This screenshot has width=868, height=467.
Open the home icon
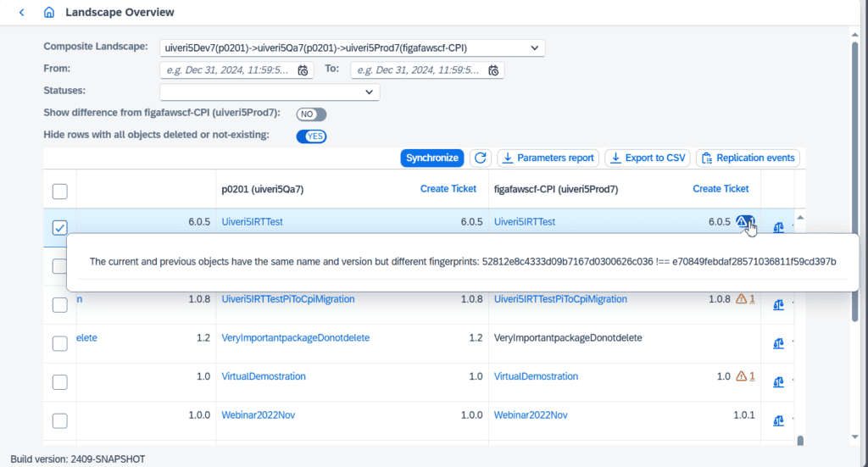[x=48, y=12]
